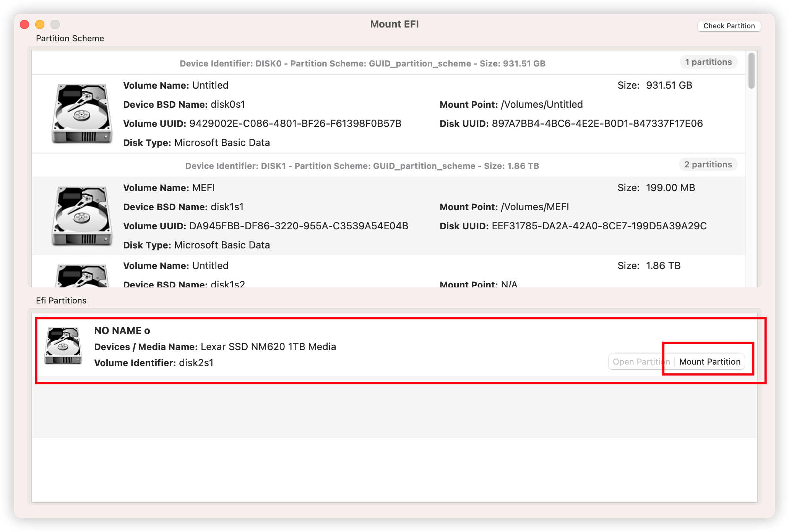This screenshot has height=532, width=789.
Task: Click the Volume UUID of disk0s1
Action: 295,124
